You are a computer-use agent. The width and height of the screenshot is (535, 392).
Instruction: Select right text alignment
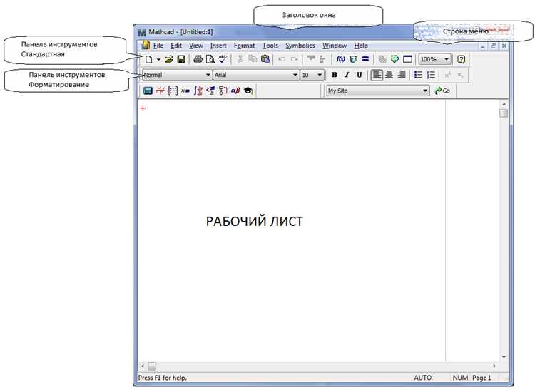pos(402,75)
